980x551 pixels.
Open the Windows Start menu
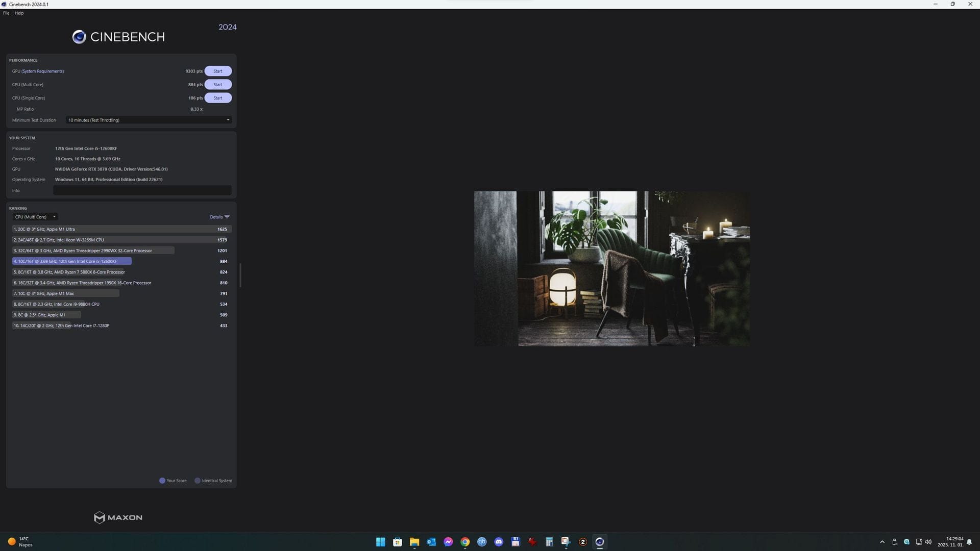tap(380, 542)
